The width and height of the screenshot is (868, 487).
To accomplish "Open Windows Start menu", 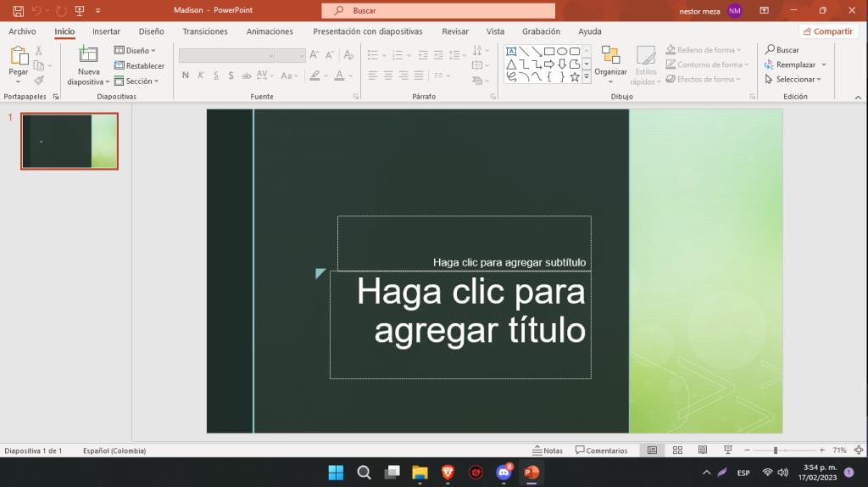I will [x=336, y=473].
